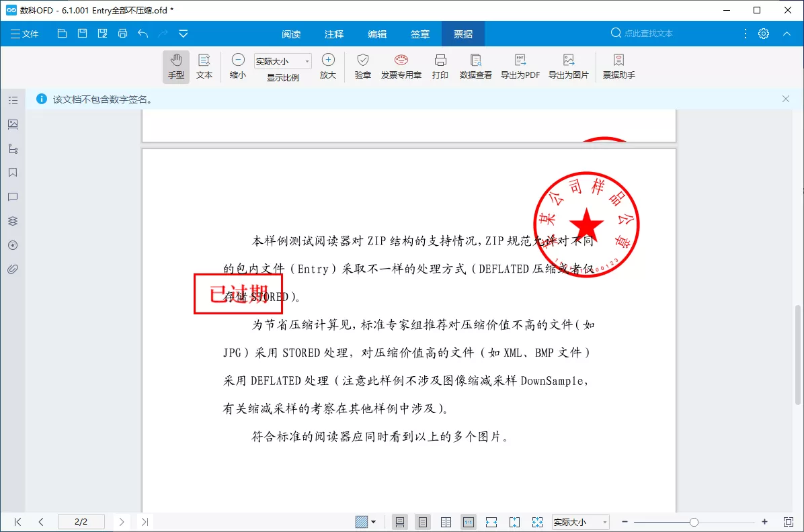The width and height of the screenshot is (804, 532).
Task: Enable actual size 1:1 view mode
Action: (468, 522)
